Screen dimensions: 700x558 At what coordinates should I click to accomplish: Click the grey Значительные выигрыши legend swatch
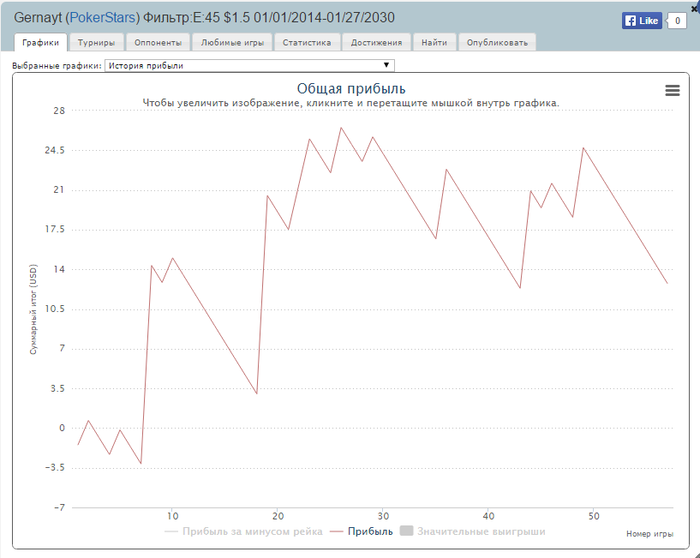(x=406, y=531)
